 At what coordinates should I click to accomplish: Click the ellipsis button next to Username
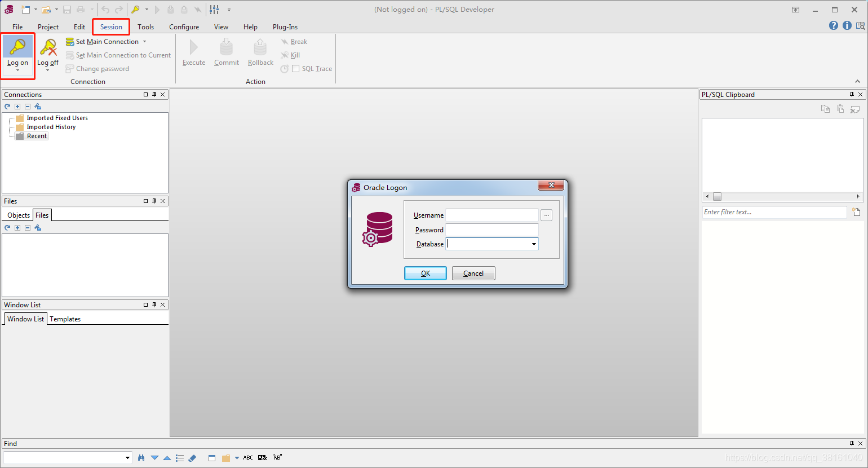[547, 215]
